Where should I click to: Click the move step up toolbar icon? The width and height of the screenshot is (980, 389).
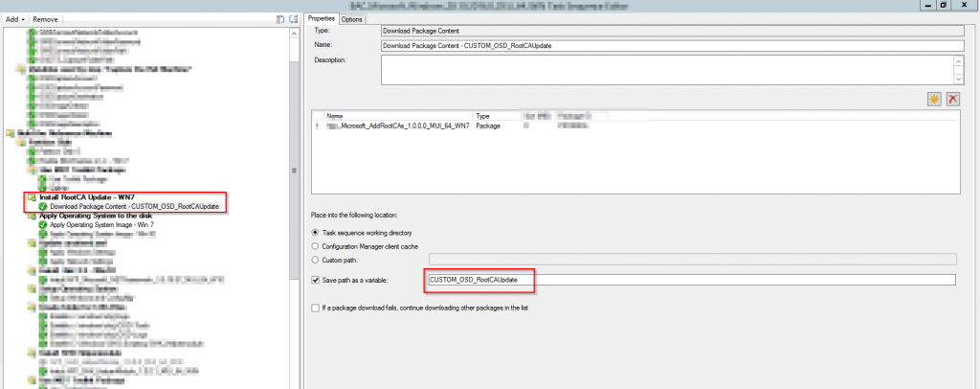pos(280,19)
